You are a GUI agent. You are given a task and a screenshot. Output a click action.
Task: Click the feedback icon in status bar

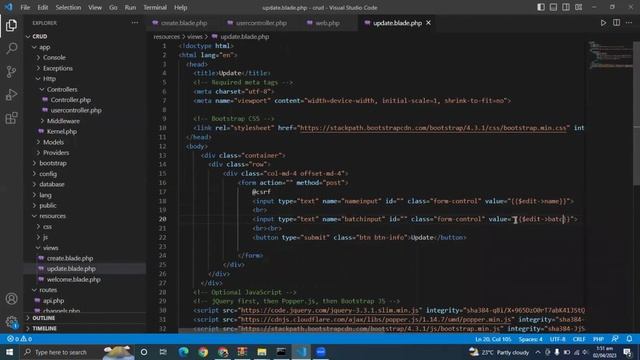tap(615, 339)
